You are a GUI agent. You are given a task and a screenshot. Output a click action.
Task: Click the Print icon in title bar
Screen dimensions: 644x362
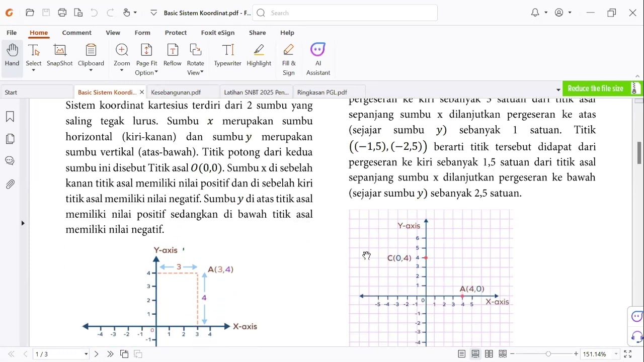[62, 13]
